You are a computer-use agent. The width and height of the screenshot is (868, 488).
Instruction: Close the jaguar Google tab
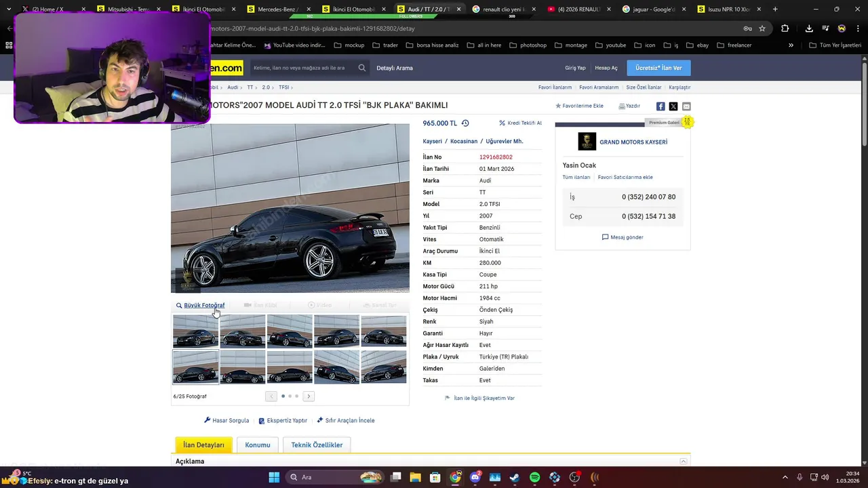point(684,9)
